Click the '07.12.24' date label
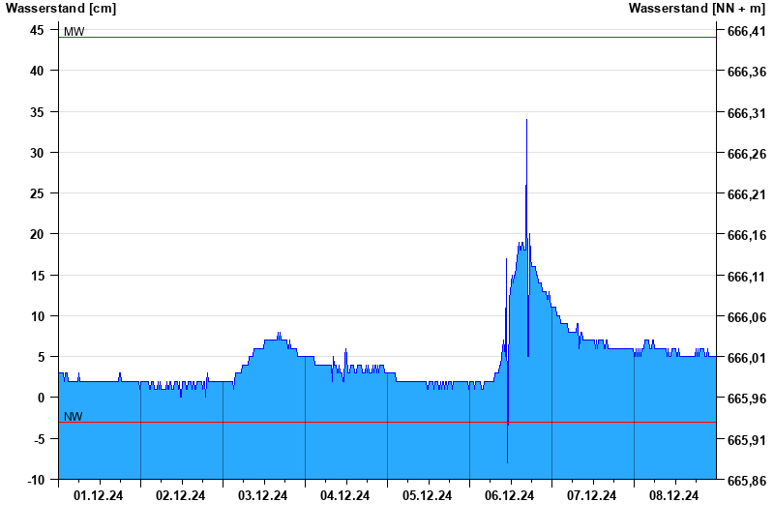The width and height of the screenshot is (774, 532). coord(591,495)
